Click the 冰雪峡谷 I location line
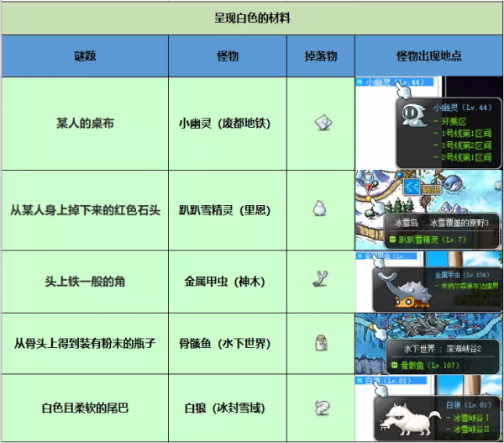Viewport: 504px width, 443px height. pyautogui.click(x=467, y=418)
